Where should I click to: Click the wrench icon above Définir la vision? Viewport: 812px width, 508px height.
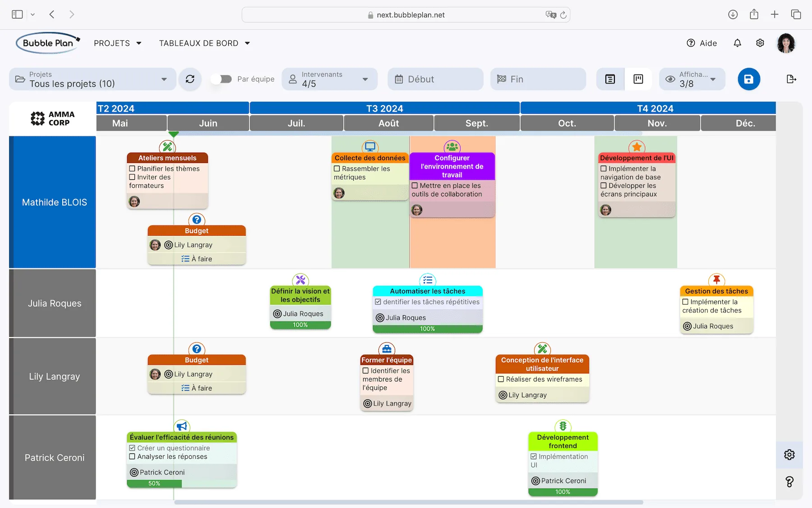[300, 280]
